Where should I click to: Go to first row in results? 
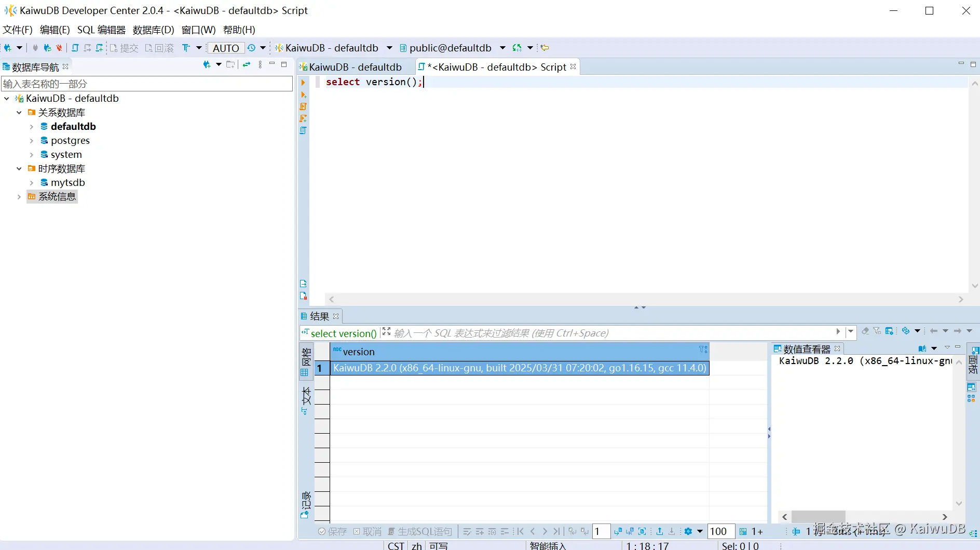point(520,531)
